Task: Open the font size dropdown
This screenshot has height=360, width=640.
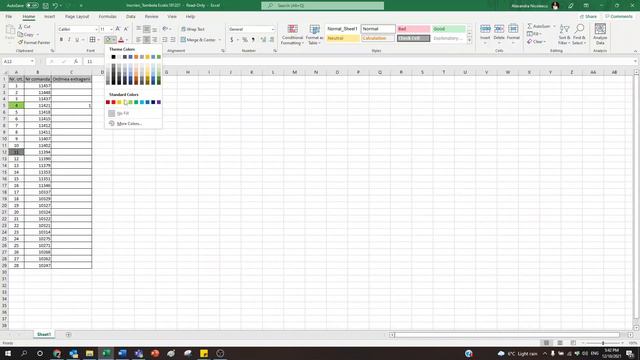Action: [111, 29]
